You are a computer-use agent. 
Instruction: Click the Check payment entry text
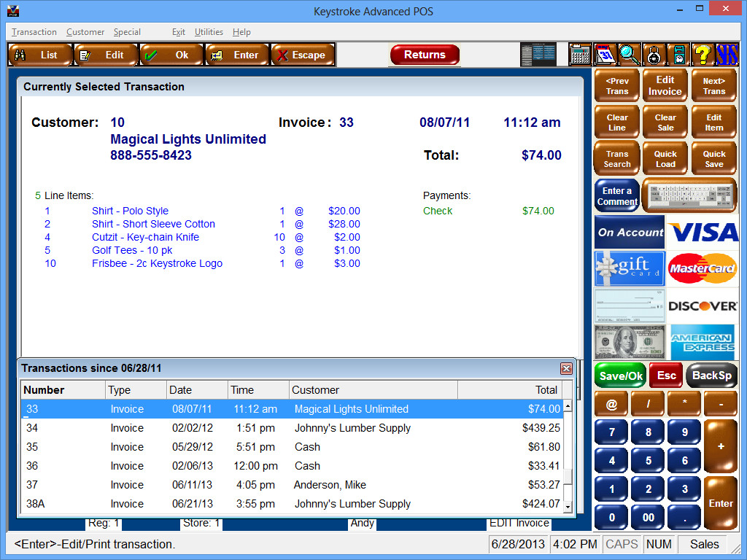tap(438, 211)
